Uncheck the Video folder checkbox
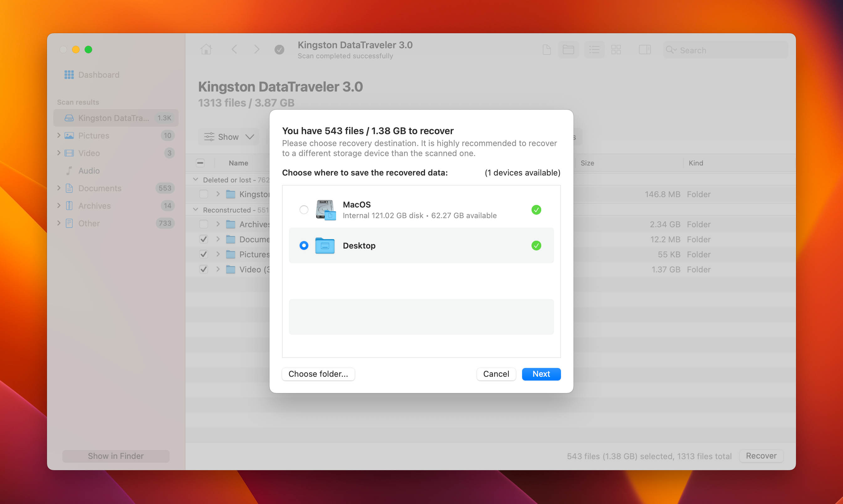Viewport: 843px width, 504px height. pyautogui.click(x=204, y=269)
